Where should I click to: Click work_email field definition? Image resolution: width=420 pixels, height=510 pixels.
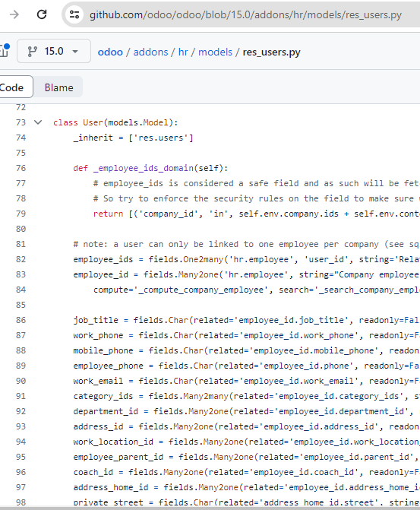[x=246, y=381]
